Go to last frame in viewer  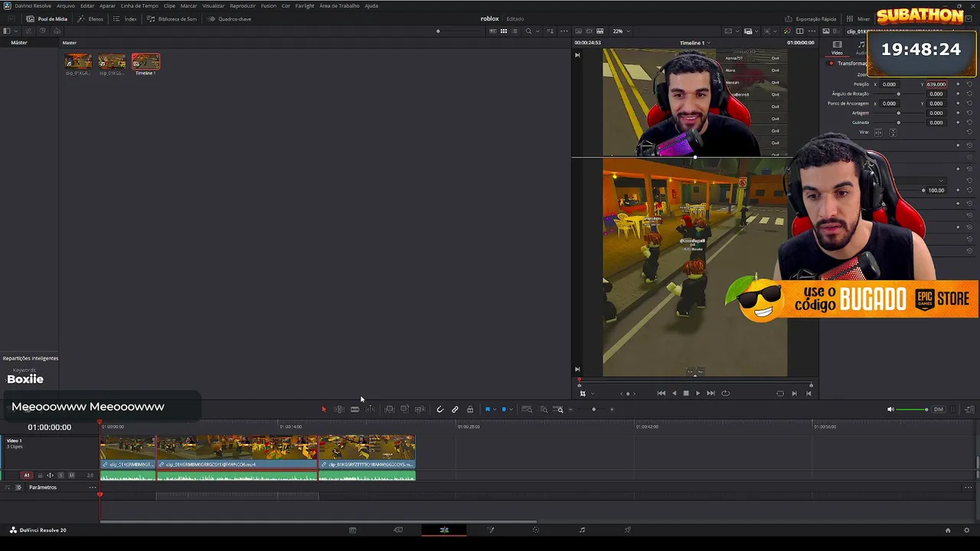(x=710, y=393)
